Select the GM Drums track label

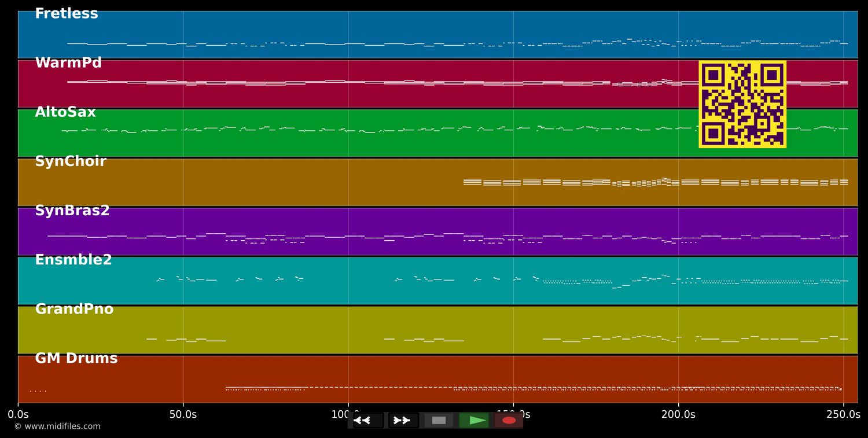(76, 358)
